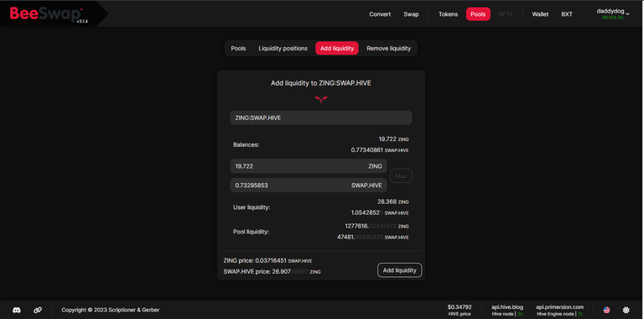Open the Swap page

[411, 14]
